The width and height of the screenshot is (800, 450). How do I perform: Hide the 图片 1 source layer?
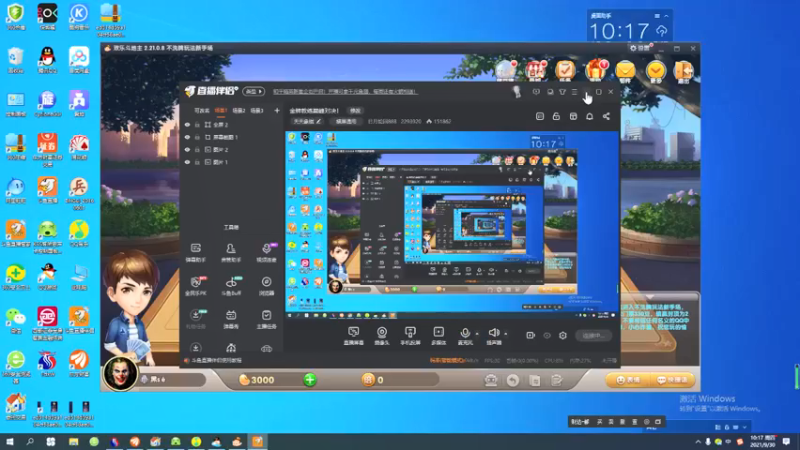[x=187, y=162]
